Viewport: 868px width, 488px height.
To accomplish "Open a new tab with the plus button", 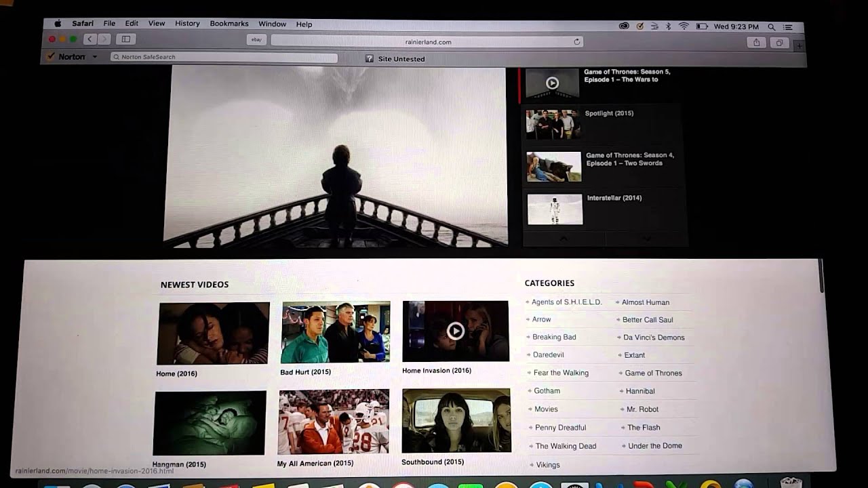I will pos(800,45).
